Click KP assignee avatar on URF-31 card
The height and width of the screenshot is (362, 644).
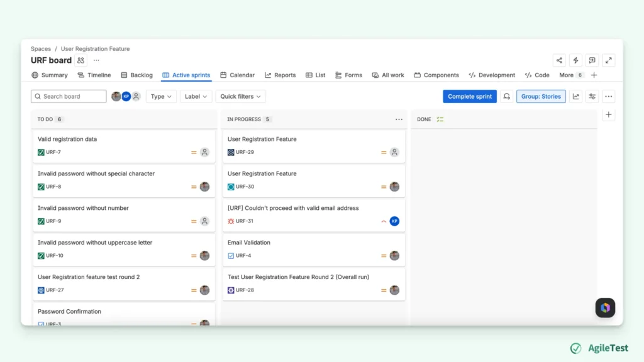pos(394,221)
